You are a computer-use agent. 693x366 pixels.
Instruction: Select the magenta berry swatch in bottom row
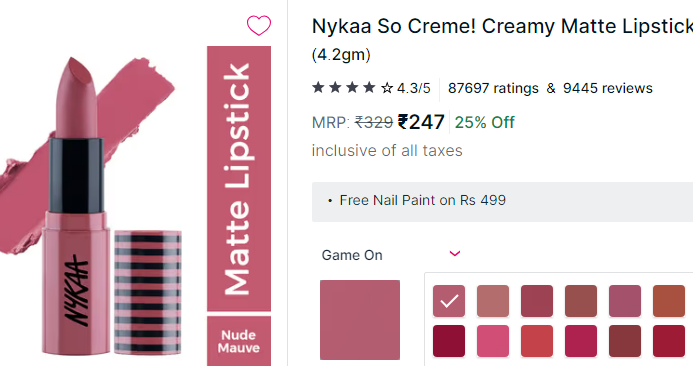pos(581,341)
